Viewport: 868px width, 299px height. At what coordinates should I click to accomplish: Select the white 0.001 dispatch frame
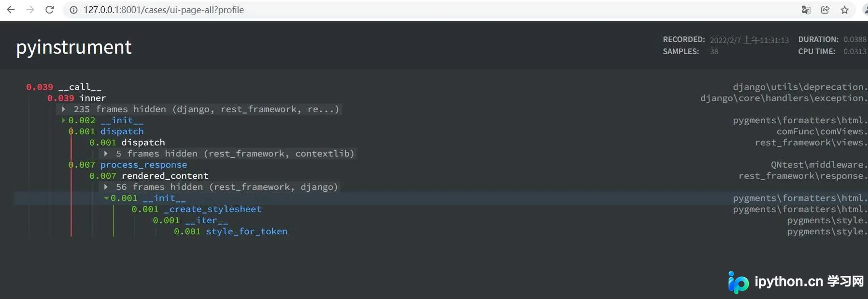pyautogui.click(x=127, y=142)
